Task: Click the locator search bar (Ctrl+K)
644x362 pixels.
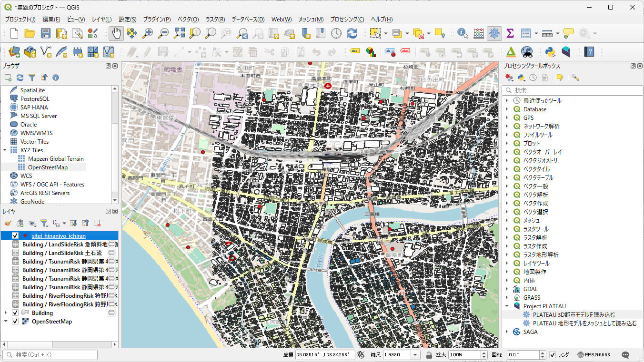Action: [50, 355]
